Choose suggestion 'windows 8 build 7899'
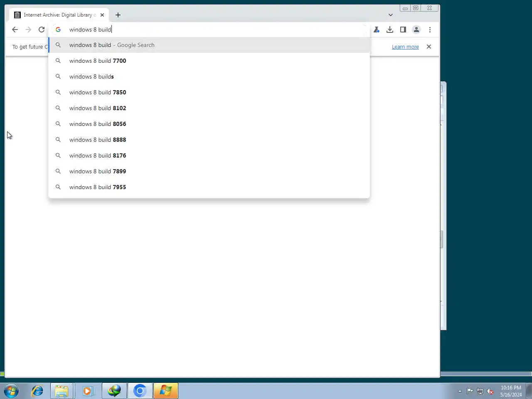Image resolution: width=532 pixels, height=399 pixels. click(x=209, y=171)
